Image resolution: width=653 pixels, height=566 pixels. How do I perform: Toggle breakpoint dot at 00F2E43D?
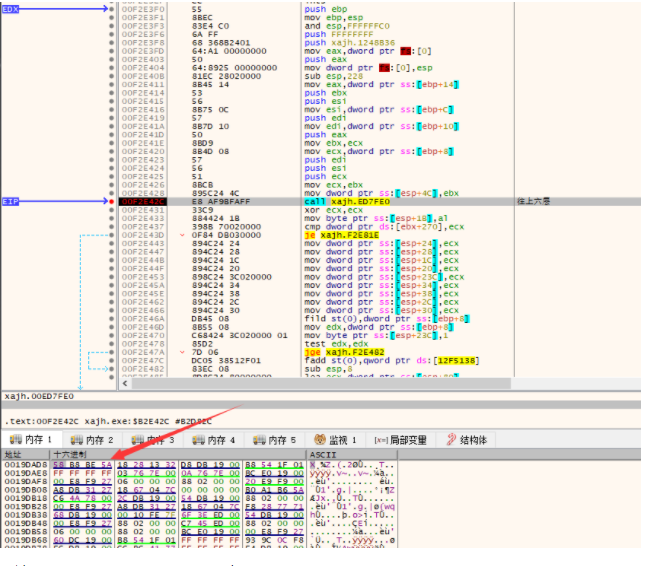(x=112, y=235)
